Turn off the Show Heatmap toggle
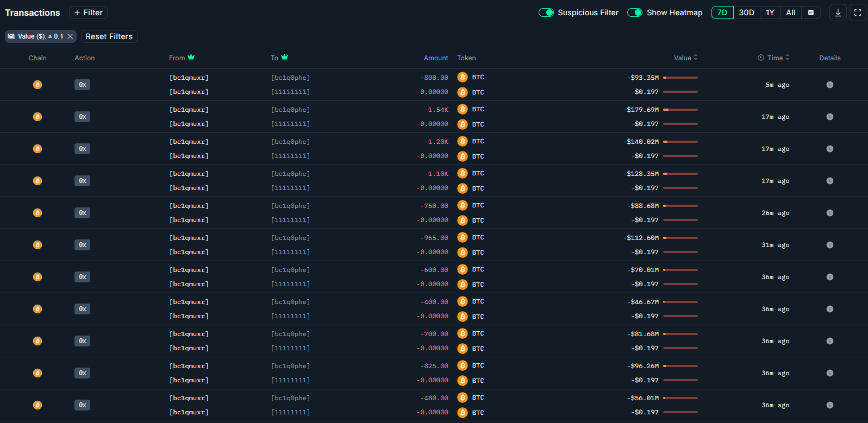The width and height of the screenshot is (868, 423). [635, 12]
